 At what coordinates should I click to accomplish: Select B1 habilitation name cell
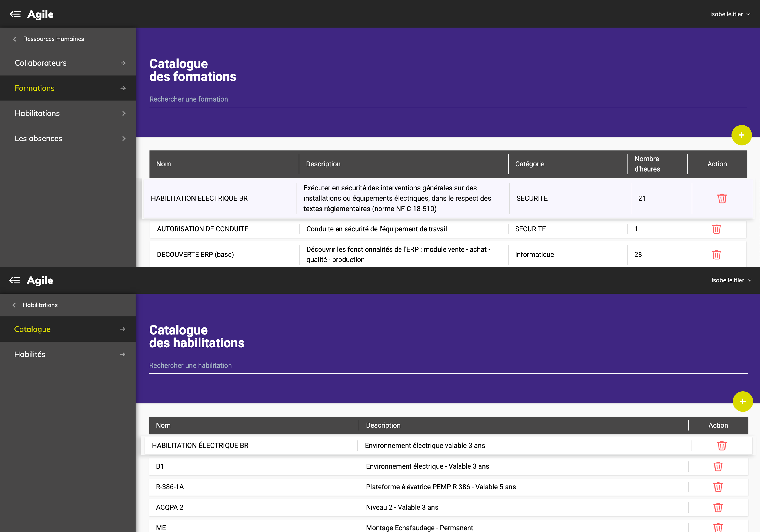click(160, 466)
